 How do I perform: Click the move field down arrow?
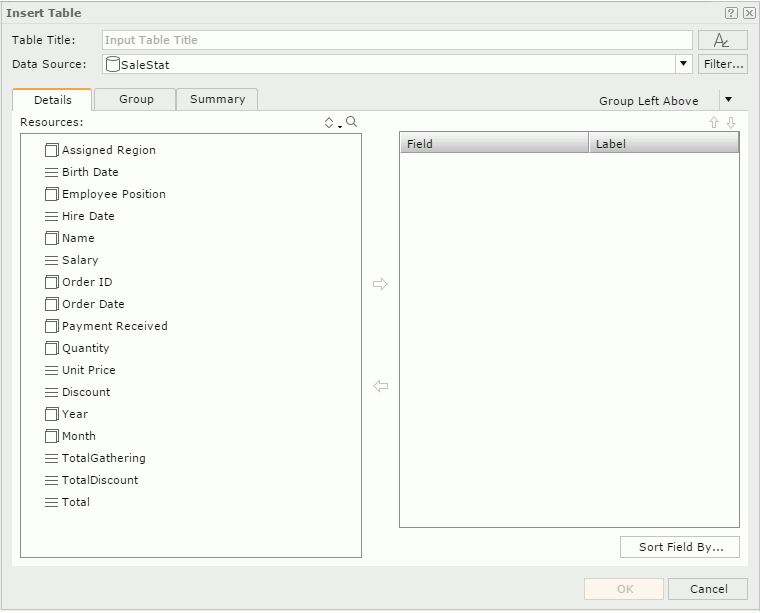pyautogui.click(x=731, y=122)
